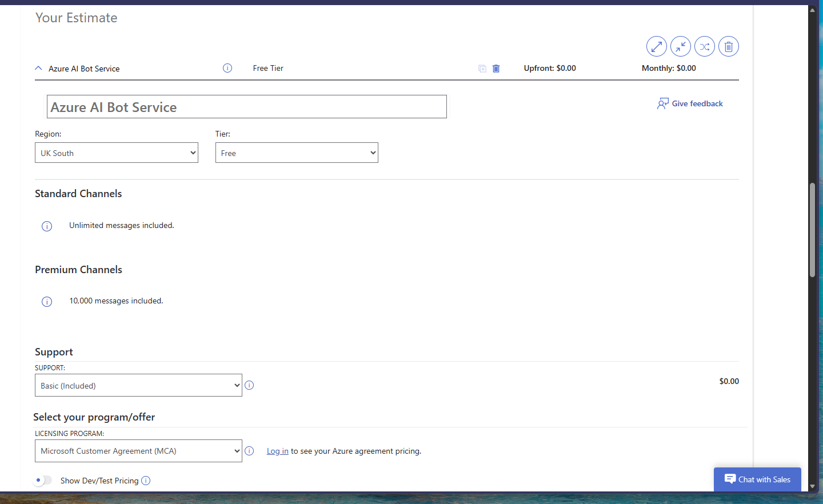Delete the Azure AI Bot Service row
The image size is (823, 504).
coord(496,69)
